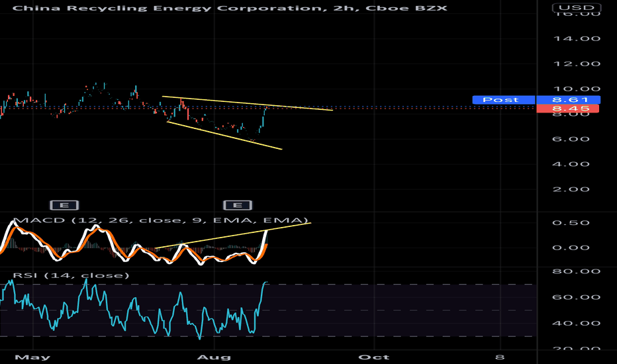
Task: Click the blue RSI line peak above 70
Action: point(265,283)
